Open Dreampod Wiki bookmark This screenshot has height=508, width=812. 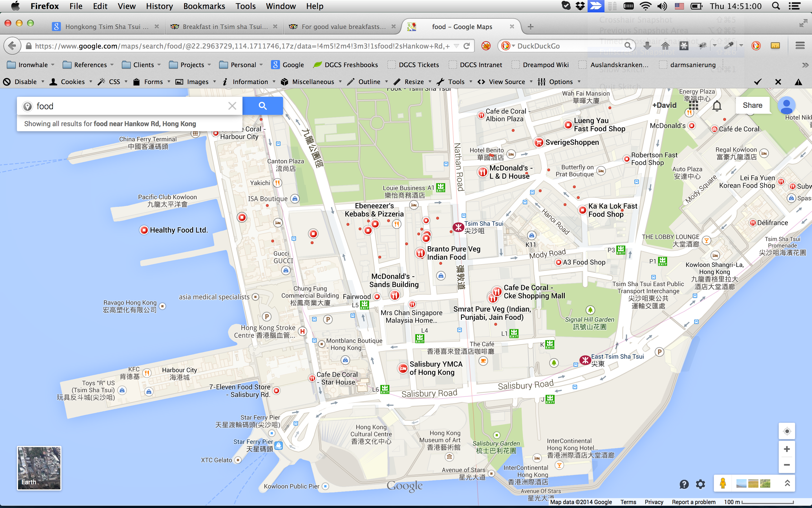coord(540,65)
